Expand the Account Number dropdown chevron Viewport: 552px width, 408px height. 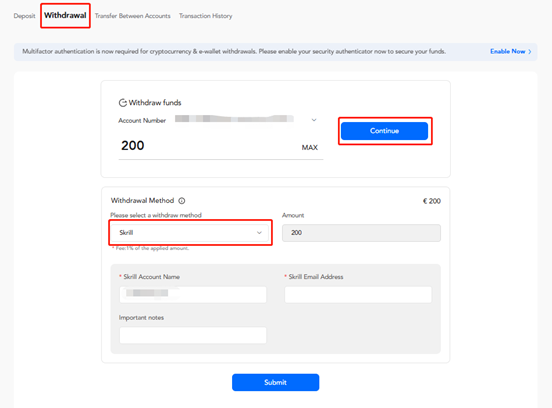314,120
